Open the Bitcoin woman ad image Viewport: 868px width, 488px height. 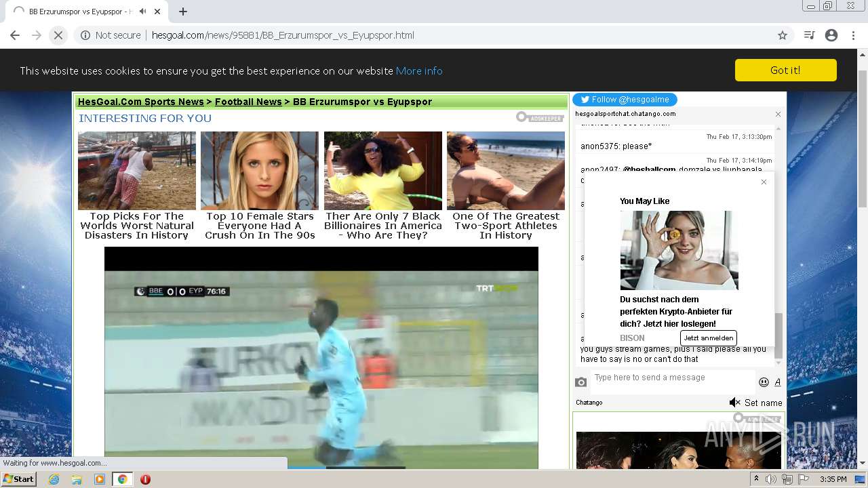click(679, 250)
